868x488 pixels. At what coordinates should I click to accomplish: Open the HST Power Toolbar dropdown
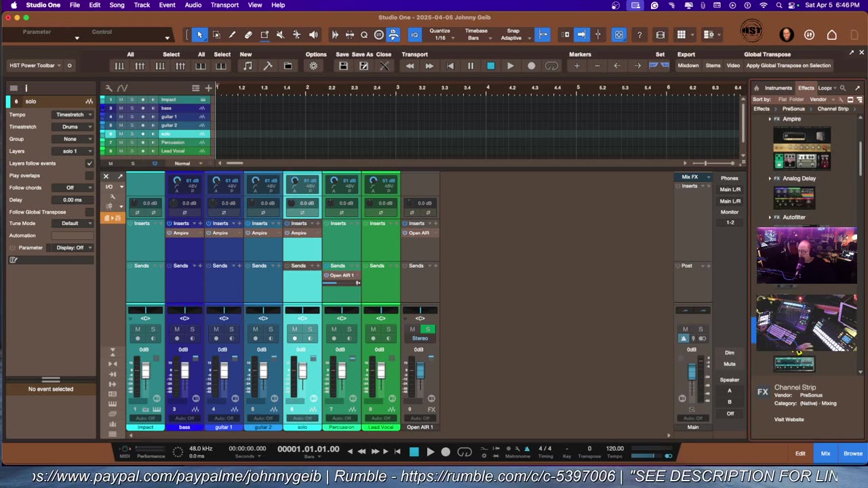[x=36, y=66]
